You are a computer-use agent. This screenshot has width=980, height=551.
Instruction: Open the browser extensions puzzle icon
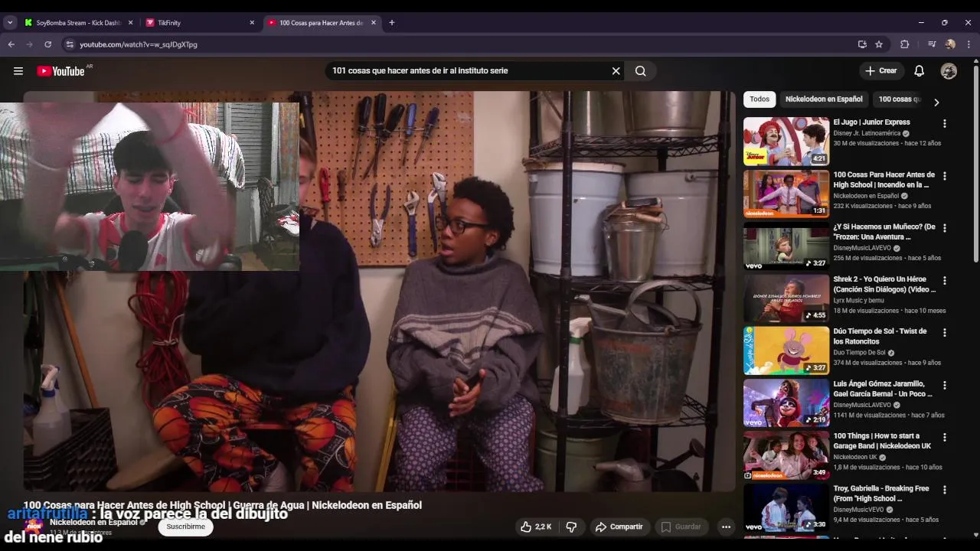[x=904, y=44]
